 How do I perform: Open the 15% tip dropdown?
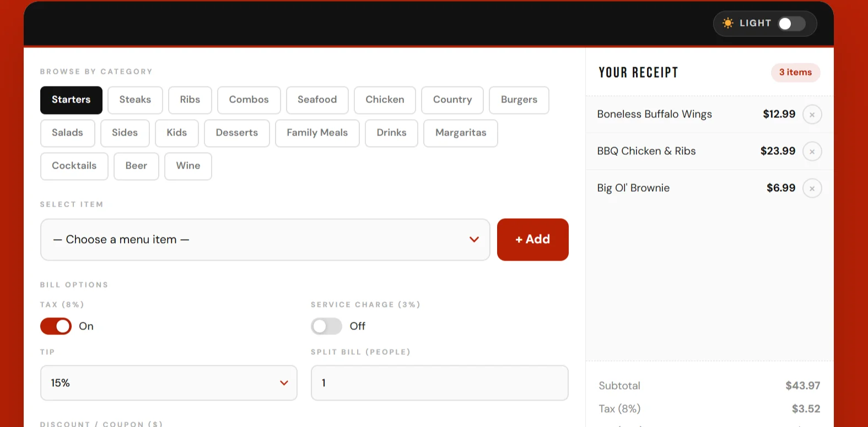coord(169,383)
